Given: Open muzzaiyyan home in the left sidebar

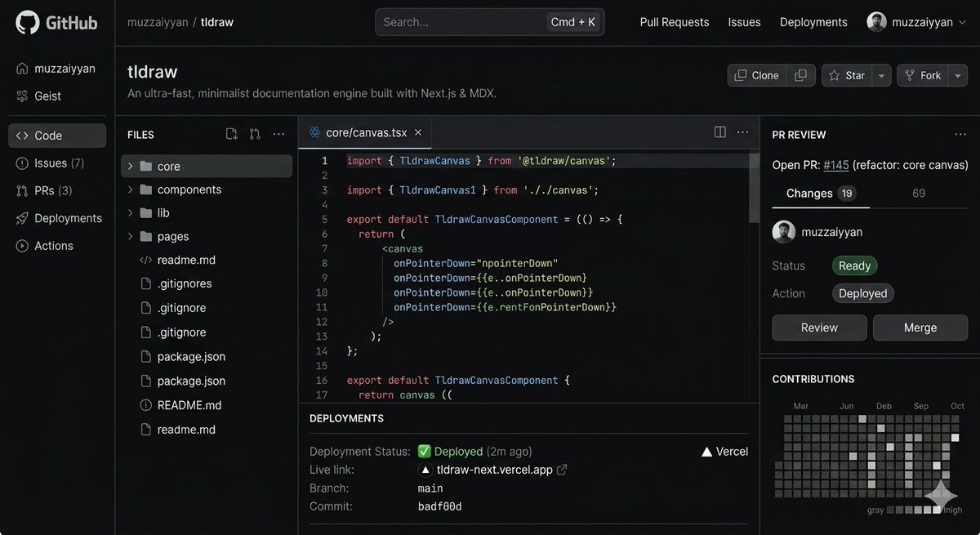Looking at the screenshot, I should coord(57,69).
